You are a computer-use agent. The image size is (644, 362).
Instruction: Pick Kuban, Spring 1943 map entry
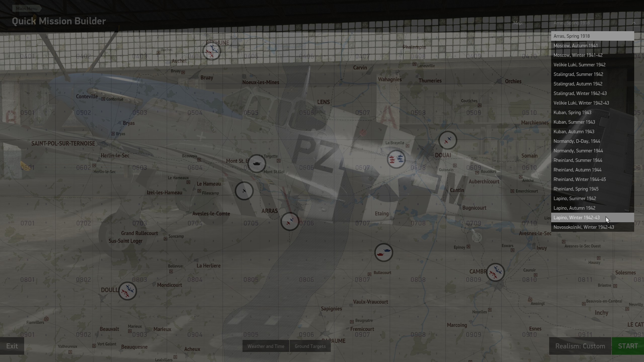(x=572, y=113)
